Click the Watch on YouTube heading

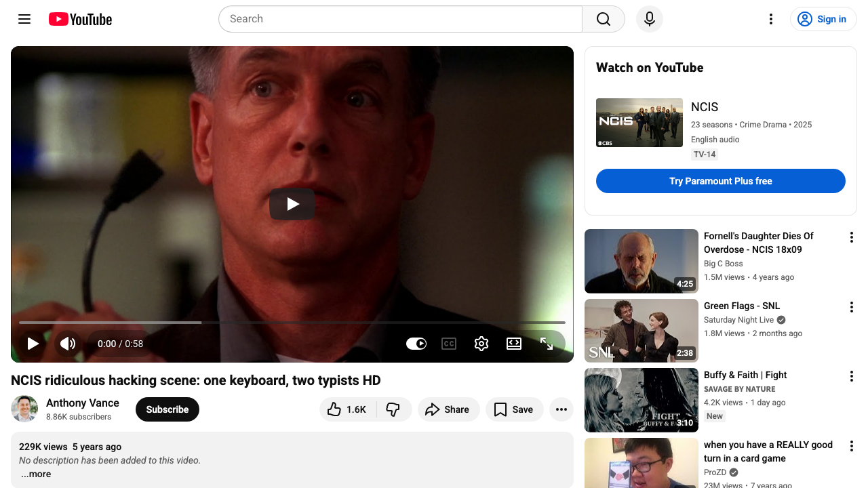click(650, 67)
